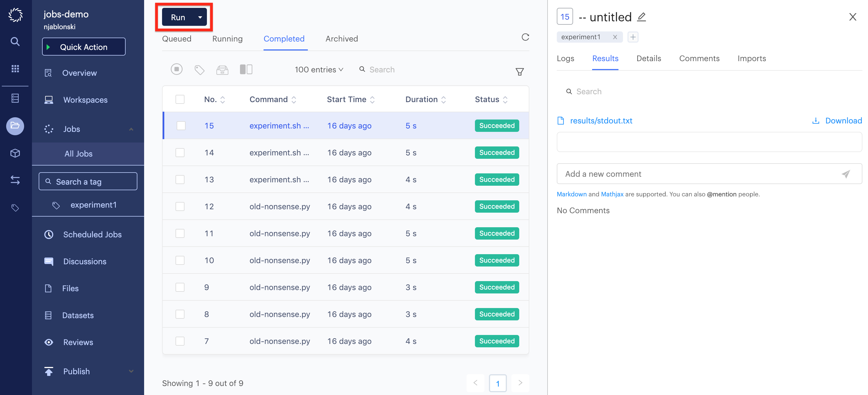The width and height of the screenshot is (868, 395).
Task: Check the box for job 12
Action: (x=180, y=206)
